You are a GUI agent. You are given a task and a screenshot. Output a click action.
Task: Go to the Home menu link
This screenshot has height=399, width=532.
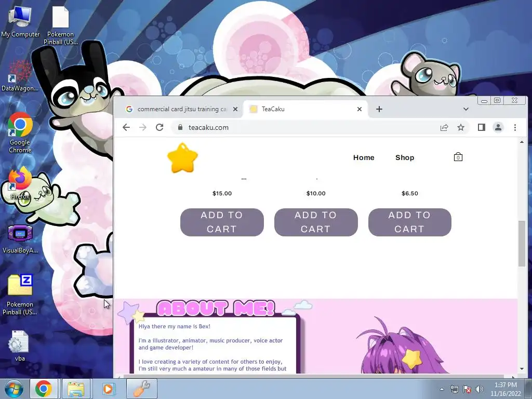(364, 157)
